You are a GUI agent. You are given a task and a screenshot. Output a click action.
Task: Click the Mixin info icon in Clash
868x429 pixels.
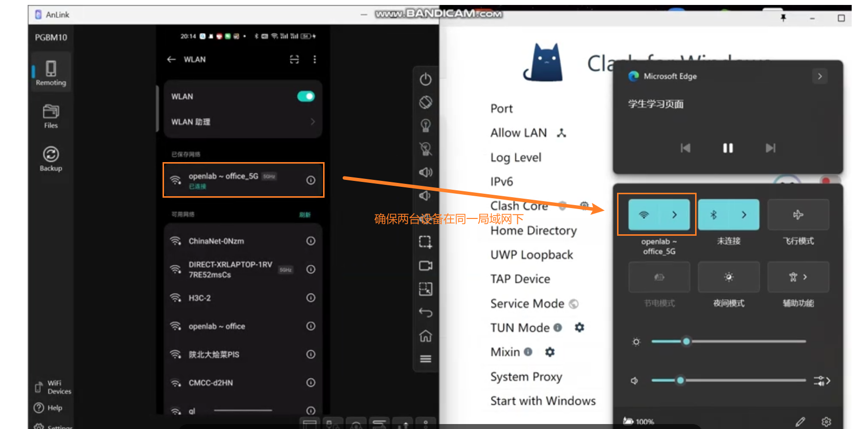click(x=528, y=352)
